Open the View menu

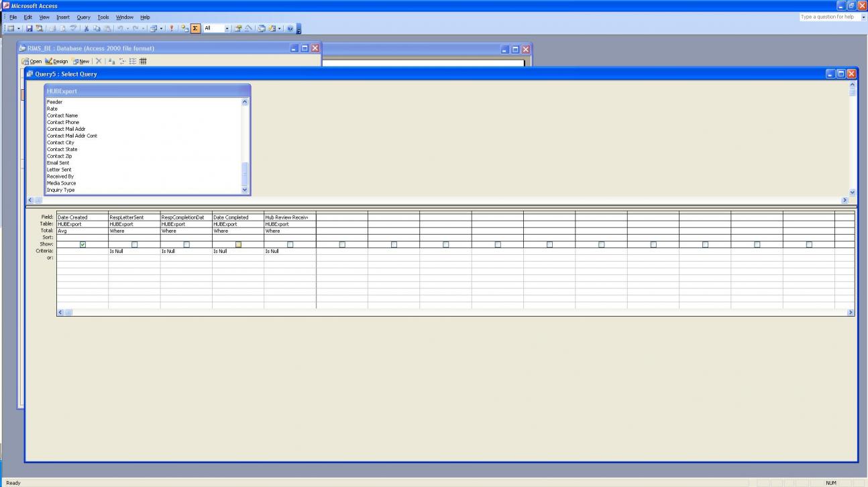44,17
